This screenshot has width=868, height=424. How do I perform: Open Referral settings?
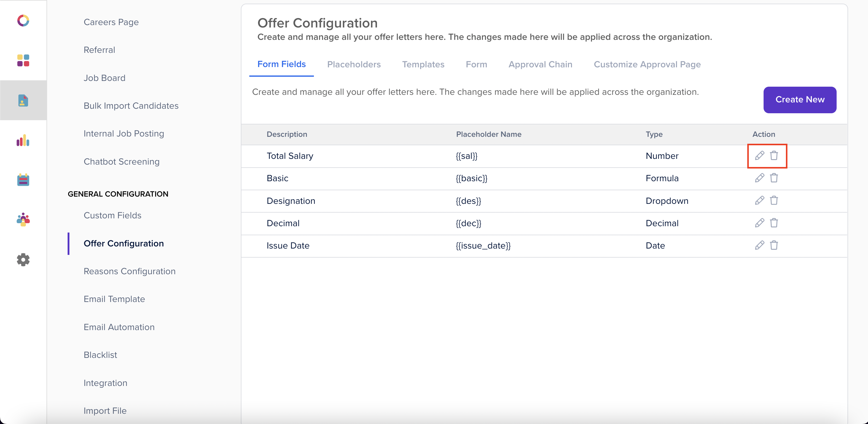tap(99, 50)
